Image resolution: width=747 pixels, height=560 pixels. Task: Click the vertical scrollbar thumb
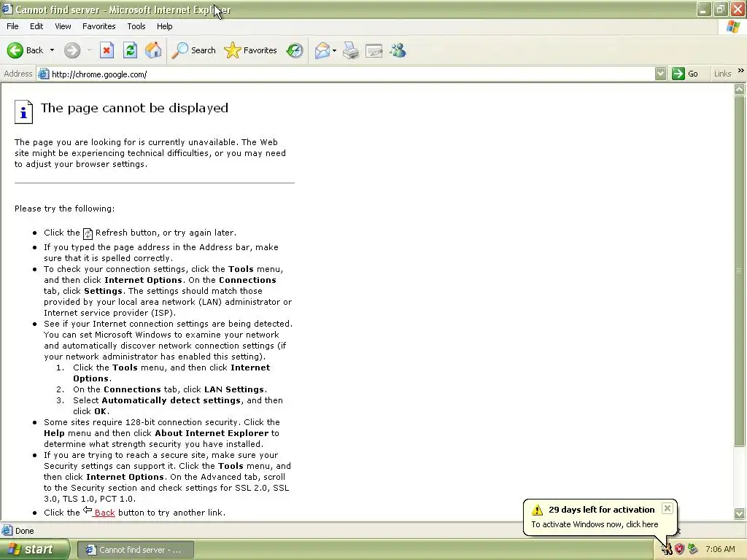coord(740,271)
